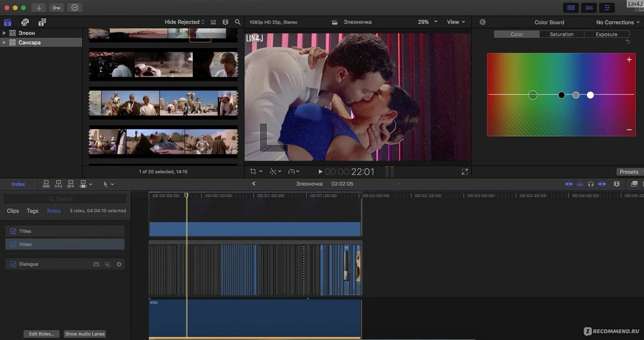Open filmstrip clip appearance options icon
The image size is (644, 340).
pyautogui.click(x=225, y=22)
